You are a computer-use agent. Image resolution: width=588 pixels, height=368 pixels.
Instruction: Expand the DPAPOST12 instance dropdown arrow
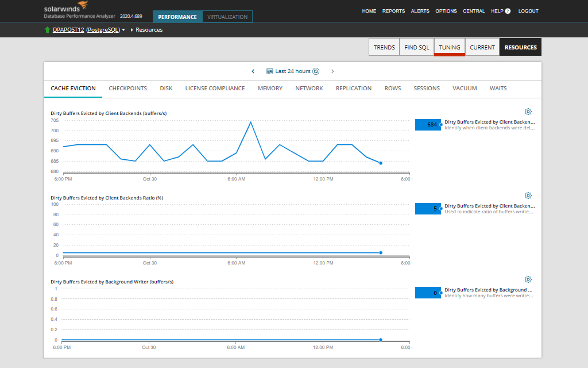pyautogui.click(x=123, y=30)
